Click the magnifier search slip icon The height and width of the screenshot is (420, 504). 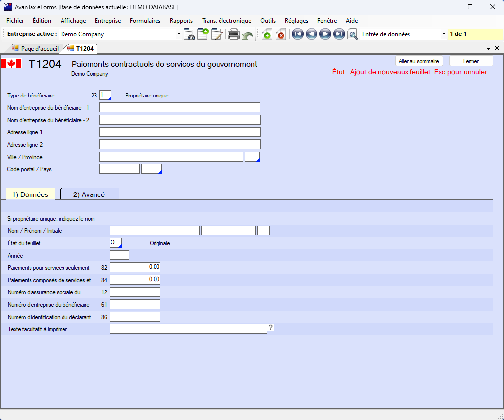pyautogui.click(x=352, y=34)
